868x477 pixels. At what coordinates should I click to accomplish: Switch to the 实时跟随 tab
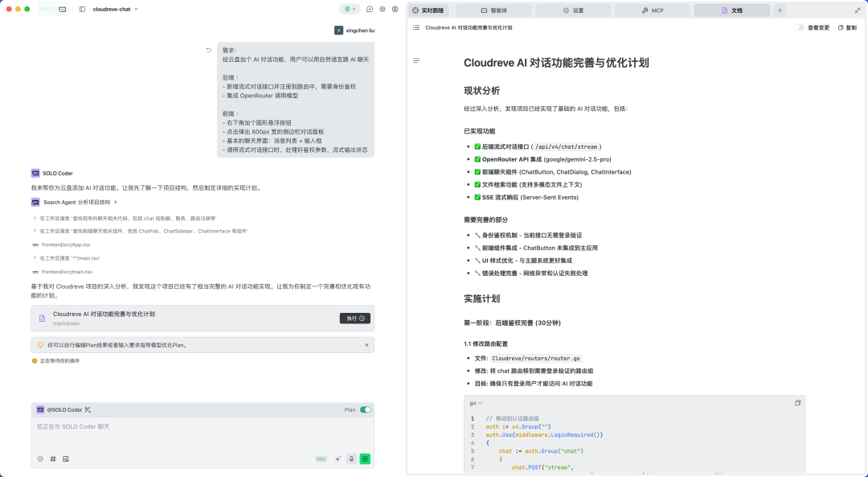[428, 10]
